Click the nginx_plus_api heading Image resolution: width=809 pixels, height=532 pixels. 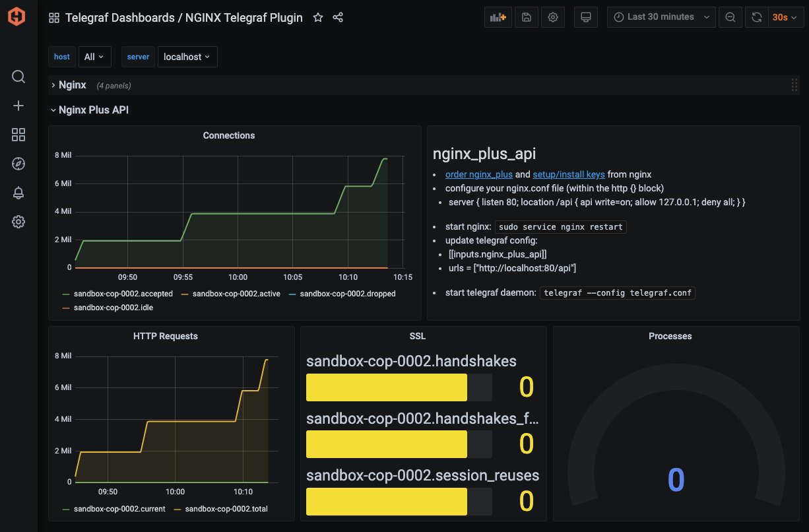[484, 154]
